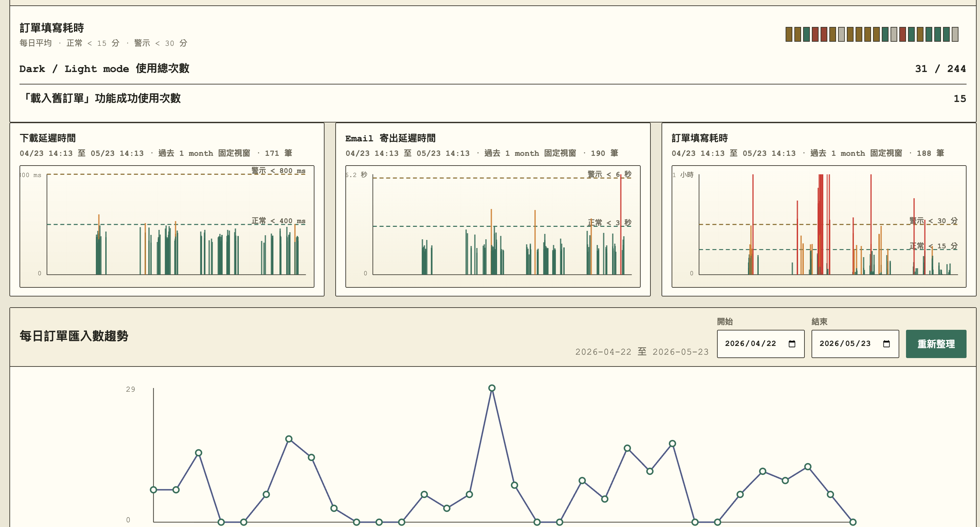Click the 警示 < 800 ms threshold label
This screenshot has height=527, width=980.
[x=278, y=171]
